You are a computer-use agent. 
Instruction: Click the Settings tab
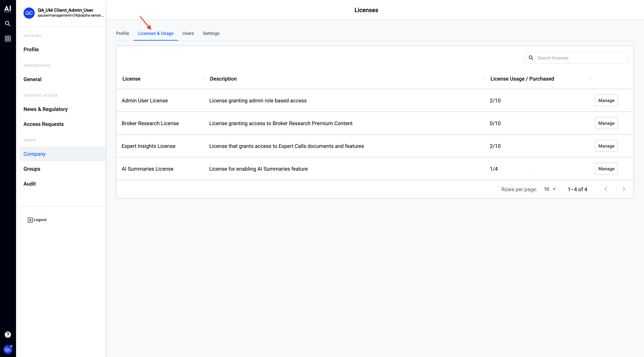211,33
